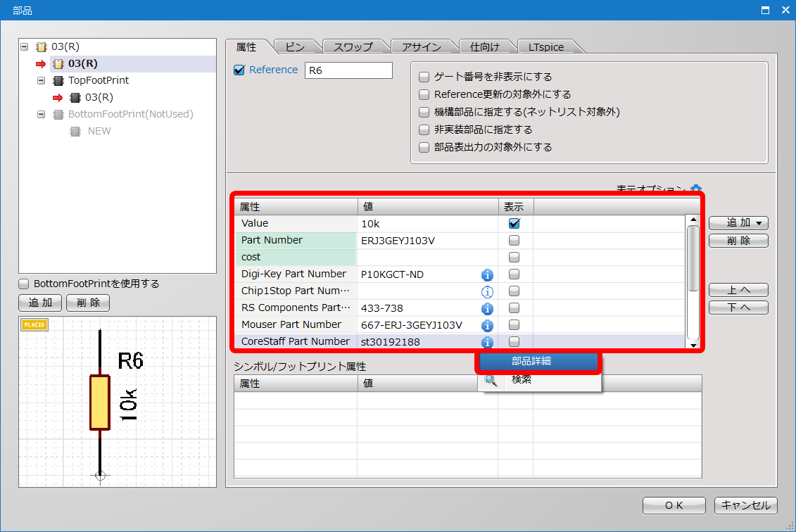This screenshot has height=532, width=796.
Task: Click the yellow PLACED badge in preview
Action: (x=34, y=325)
